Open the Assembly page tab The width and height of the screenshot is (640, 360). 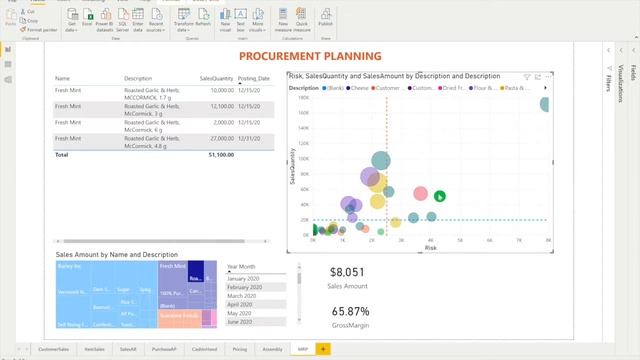coord(272,349)
